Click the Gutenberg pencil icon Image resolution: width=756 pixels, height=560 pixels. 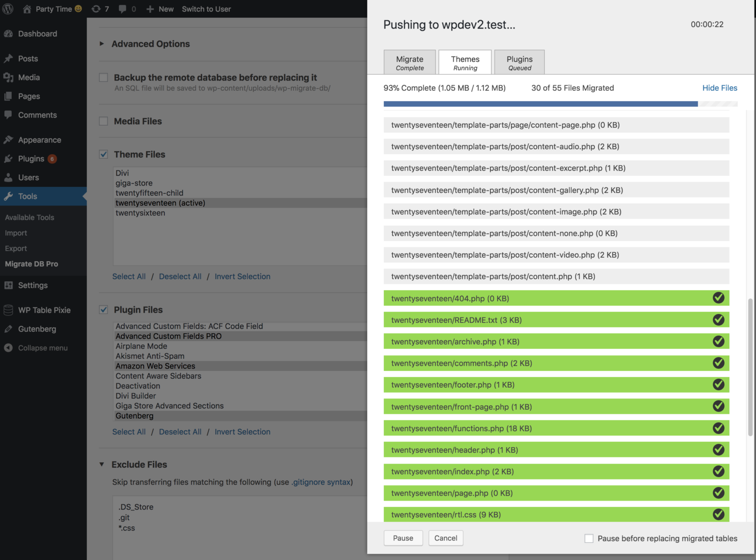pos(8,329)
